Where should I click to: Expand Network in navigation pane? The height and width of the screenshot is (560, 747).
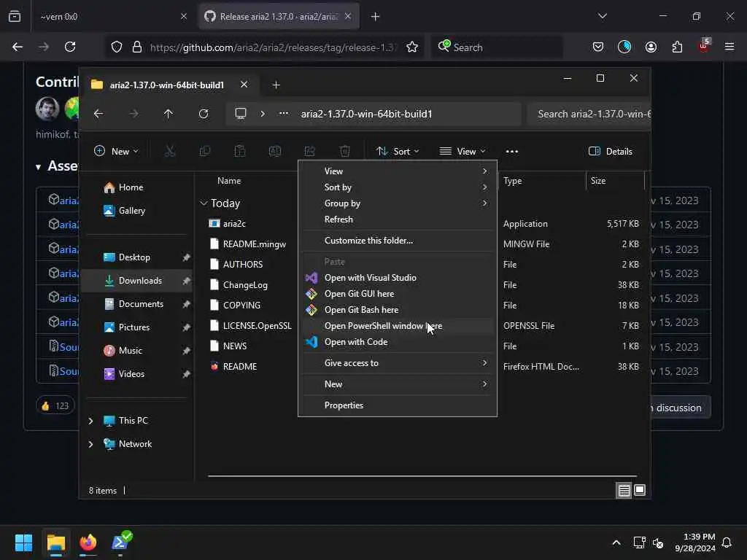coord(90,444)
